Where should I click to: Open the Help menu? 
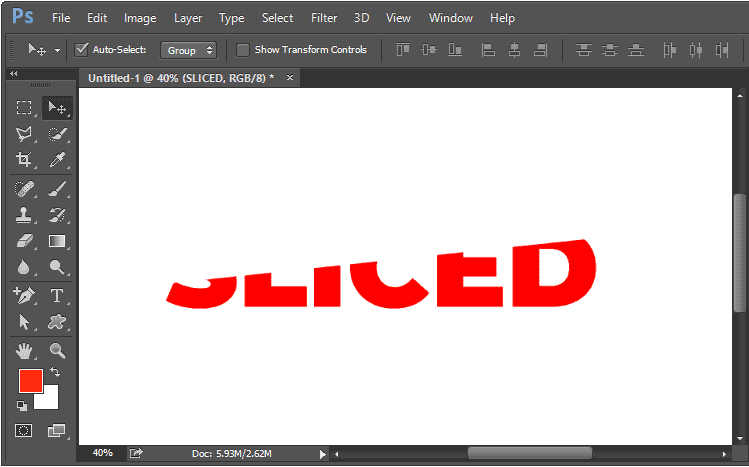[502, 18]
